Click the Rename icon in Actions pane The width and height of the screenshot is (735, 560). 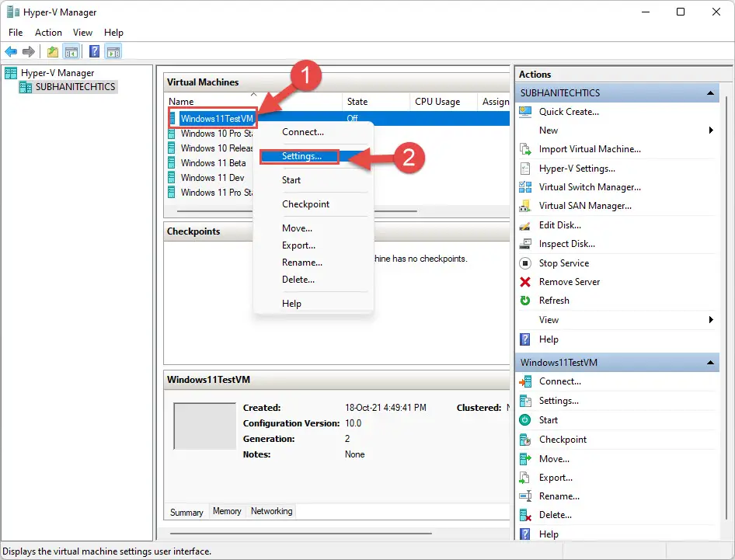coord(525,496)
